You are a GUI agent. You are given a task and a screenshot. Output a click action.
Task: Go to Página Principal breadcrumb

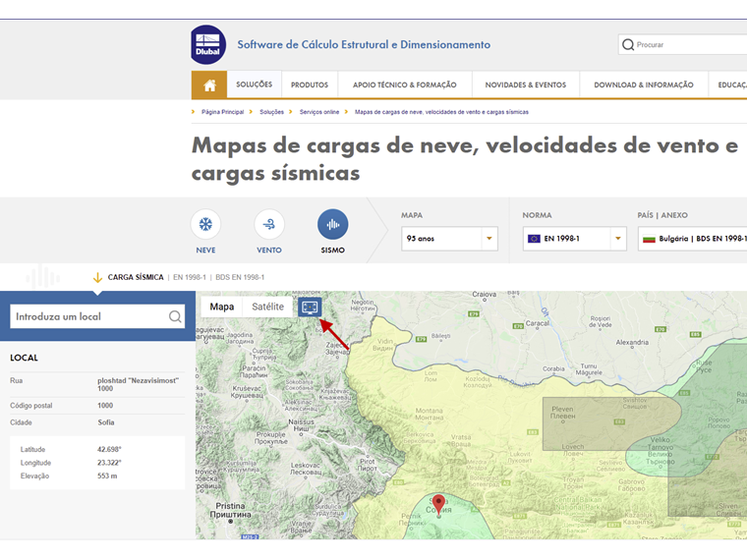click(222, 112)
